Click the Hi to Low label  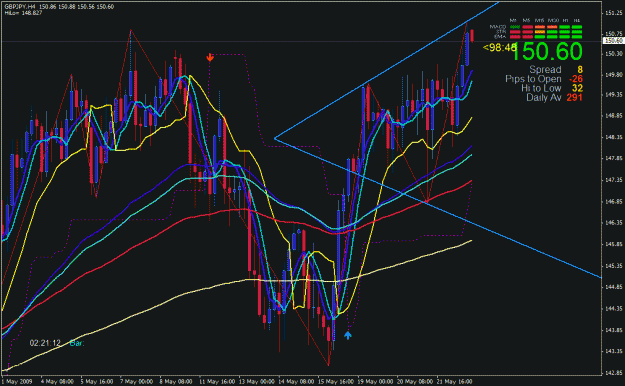pos(541,88)
